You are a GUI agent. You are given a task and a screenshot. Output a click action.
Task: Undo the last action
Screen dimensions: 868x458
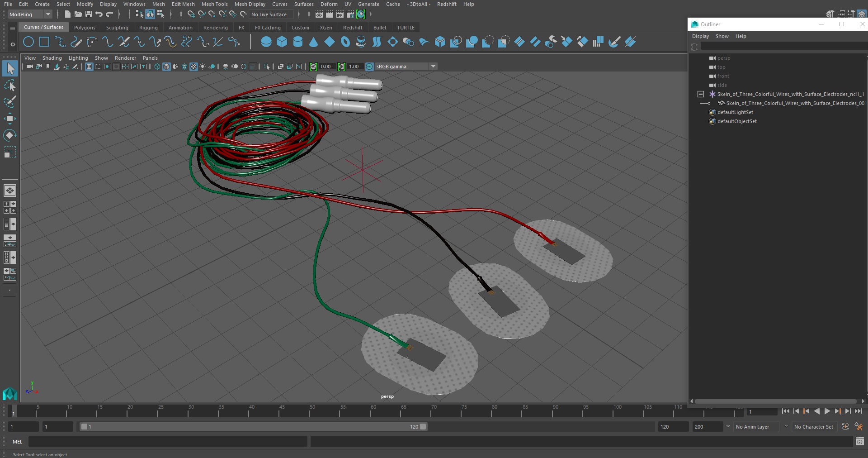[99, 14]
